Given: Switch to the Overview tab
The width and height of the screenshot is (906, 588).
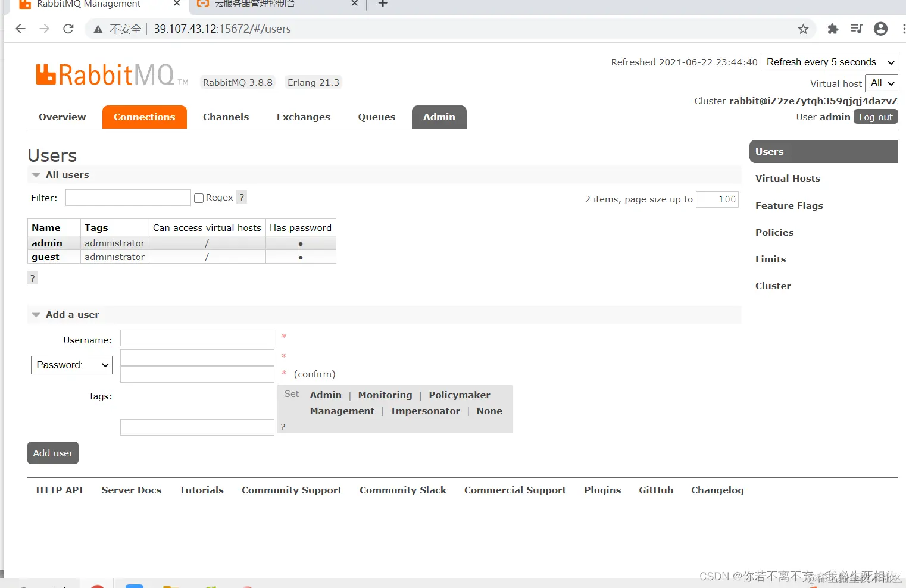Looking at the screenshot, I should click(63, 117).
